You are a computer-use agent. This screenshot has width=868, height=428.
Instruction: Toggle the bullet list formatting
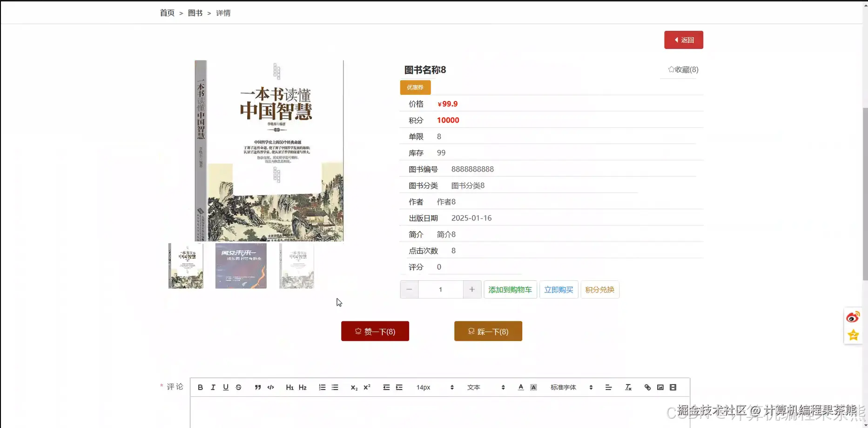pos(334,387)
